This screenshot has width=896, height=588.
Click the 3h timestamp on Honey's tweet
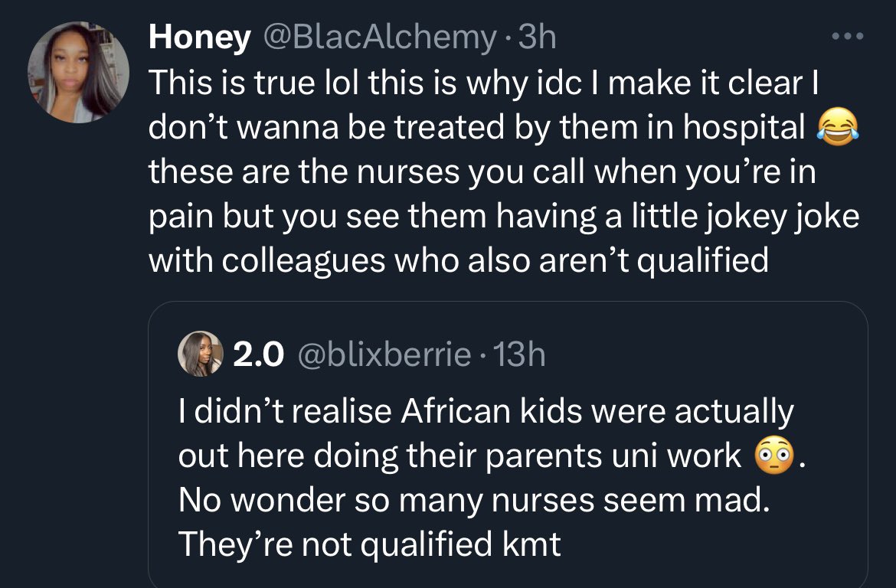[537, 38]
